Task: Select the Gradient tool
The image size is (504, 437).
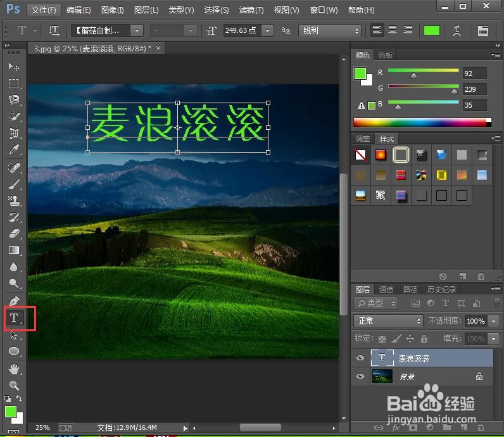Action: click(x=14, y=250)
